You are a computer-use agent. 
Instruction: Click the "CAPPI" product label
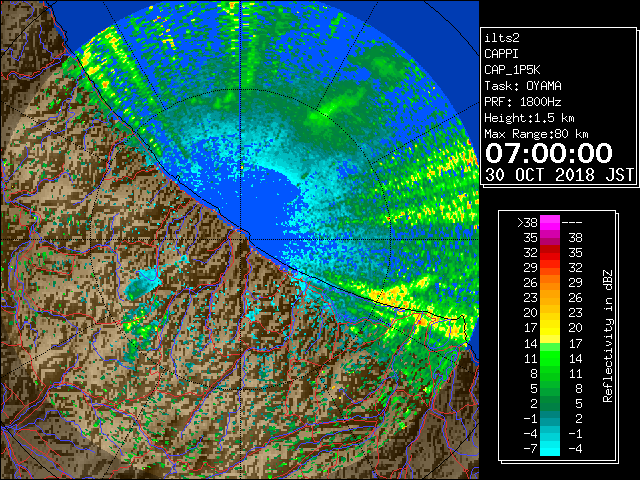point(501,54)
